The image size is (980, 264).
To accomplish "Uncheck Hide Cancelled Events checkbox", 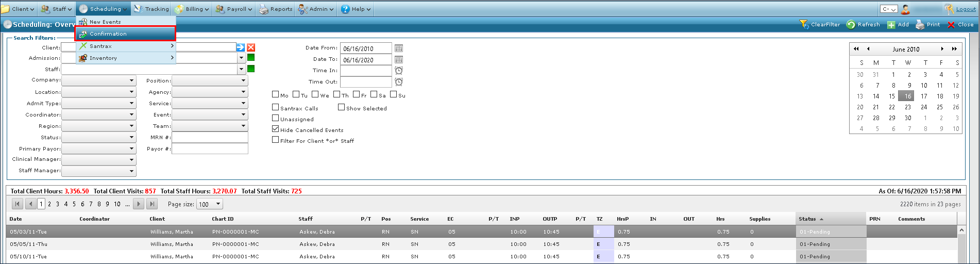I will click(x=276, y=129).
